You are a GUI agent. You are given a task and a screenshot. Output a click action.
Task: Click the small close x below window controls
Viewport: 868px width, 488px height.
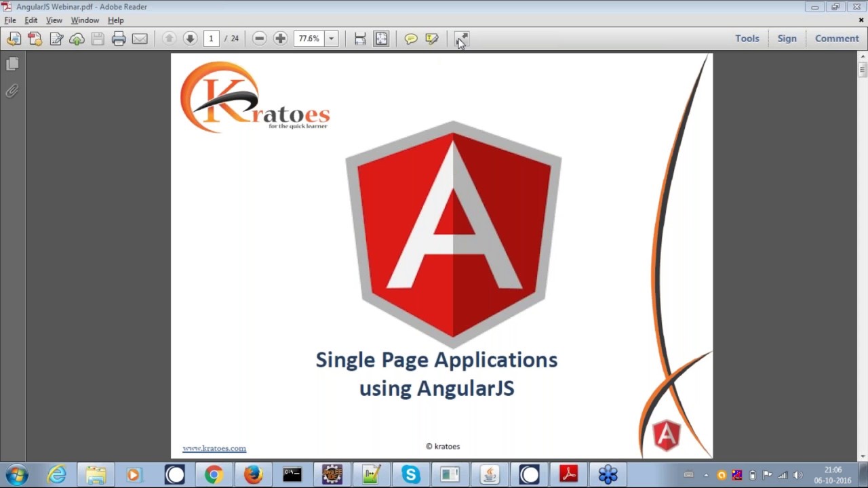(862, 20)
